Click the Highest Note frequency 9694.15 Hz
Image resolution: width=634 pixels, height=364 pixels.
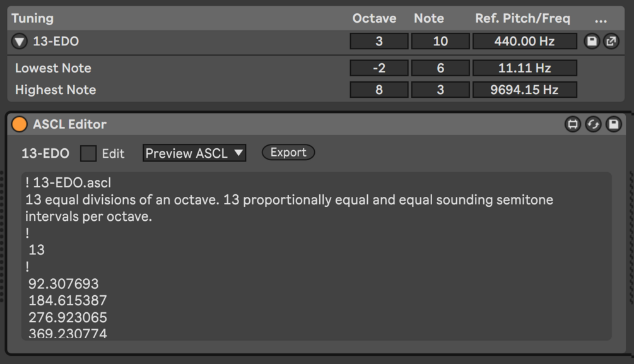[524, 90]
